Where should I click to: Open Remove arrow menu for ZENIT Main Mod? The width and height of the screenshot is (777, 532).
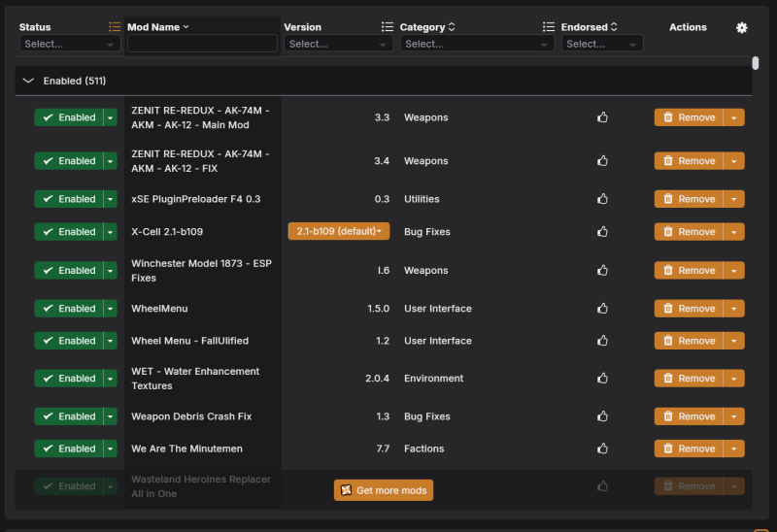click(x=734, y=117)
